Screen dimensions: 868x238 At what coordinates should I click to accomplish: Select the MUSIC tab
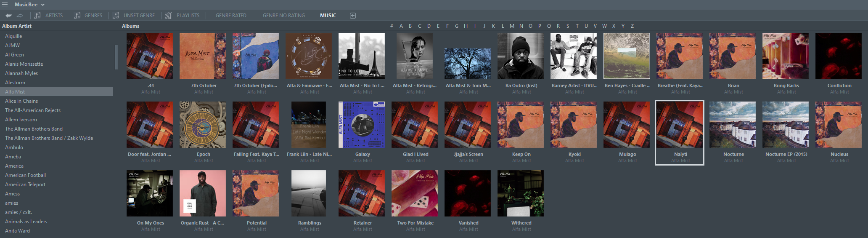click(x=328, y=16)
